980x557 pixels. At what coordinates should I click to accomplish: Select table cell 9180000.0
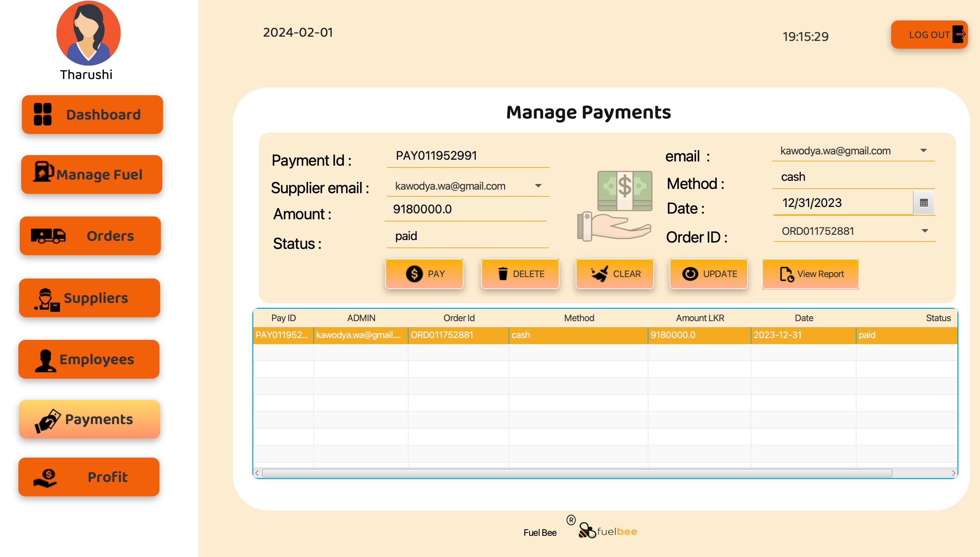[700, 335]
